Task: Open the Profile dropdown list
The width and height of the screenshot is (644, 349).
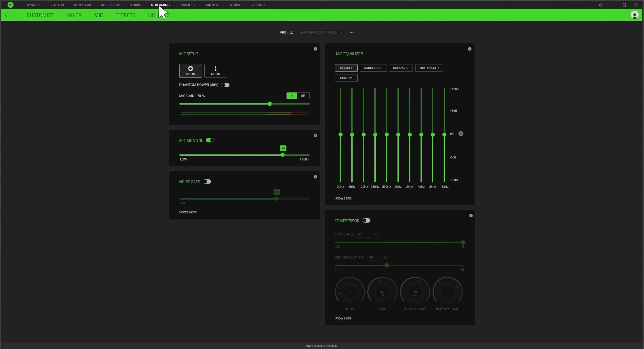Action: 321,32
